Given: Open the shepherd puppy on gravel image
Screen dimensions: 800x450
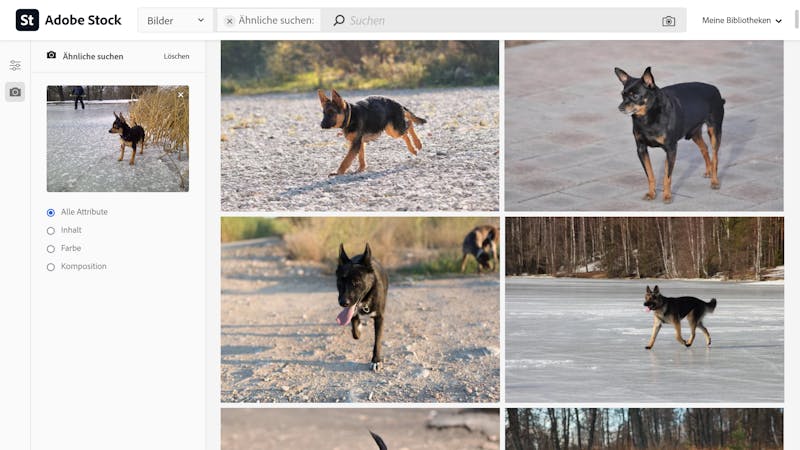Looking at the screenshot, I should click(x=360, y=126).
